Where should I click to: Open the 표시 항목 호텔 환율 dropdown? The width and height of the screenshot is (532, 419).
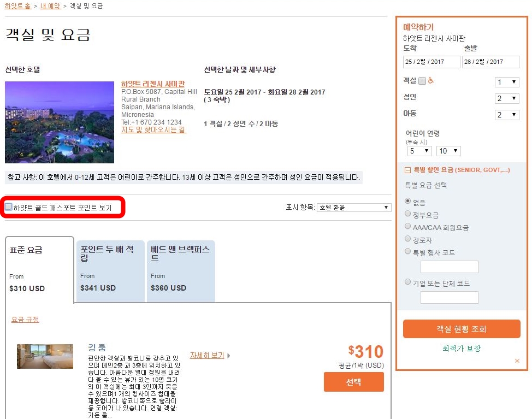click(354, 207)
